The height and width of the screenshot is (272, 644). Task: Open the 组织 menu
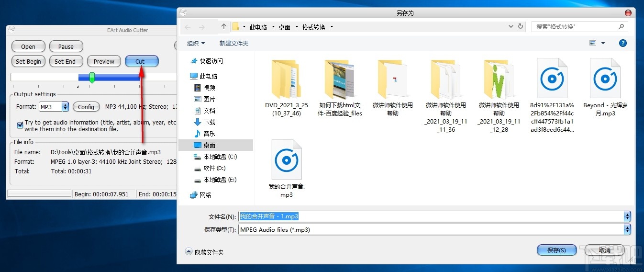point(196,44)
